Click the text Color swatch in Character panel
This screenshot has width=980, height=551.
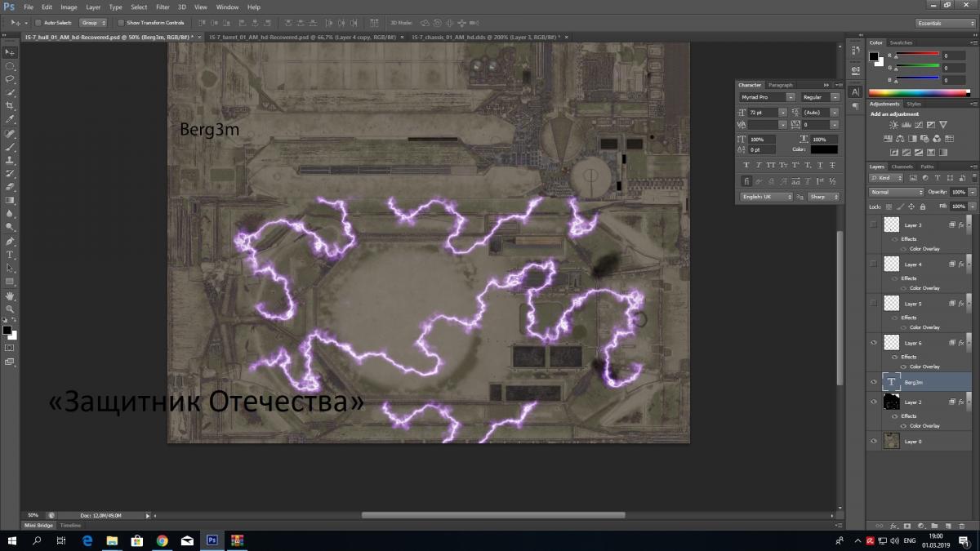coord(824,149)
